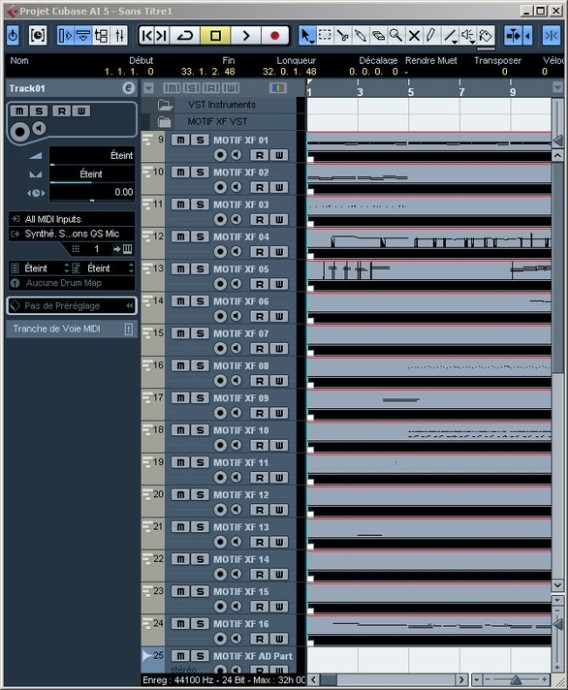This screenshot has width=568, height=690.
Task: Open the Aucune Drum Map selector
Action: [x=72, y=283]
